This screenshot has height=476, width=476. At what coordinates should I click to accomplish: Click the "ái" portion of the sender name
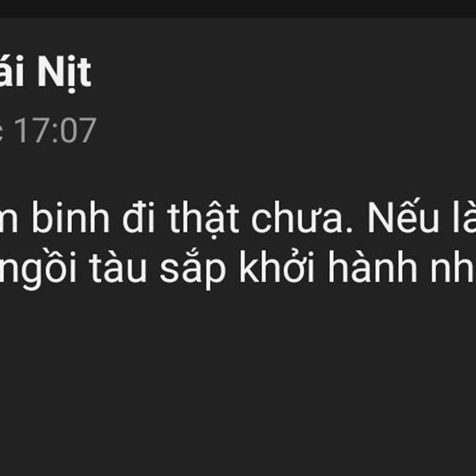pos(12,72)
